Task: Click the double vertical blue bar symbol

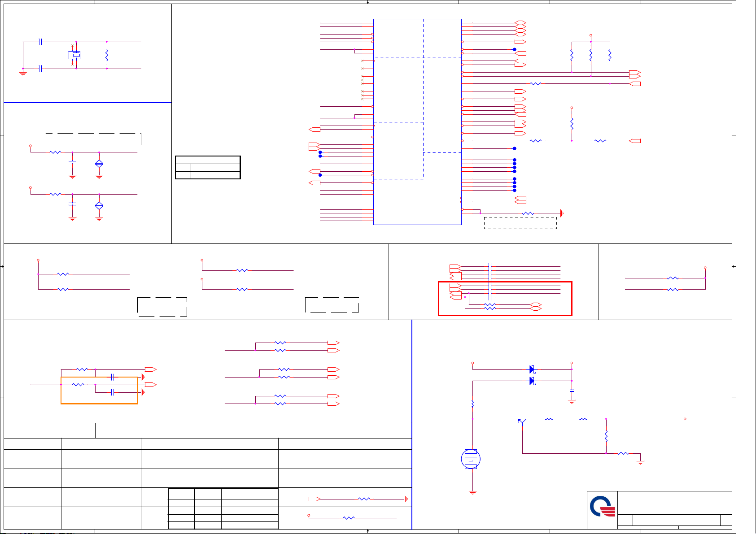Action: tap(490, 282)
